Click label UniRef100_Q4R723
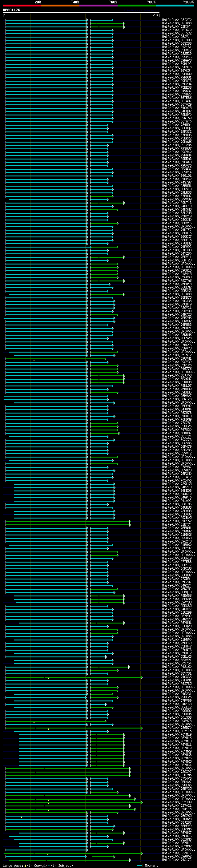 coord(177,315)
